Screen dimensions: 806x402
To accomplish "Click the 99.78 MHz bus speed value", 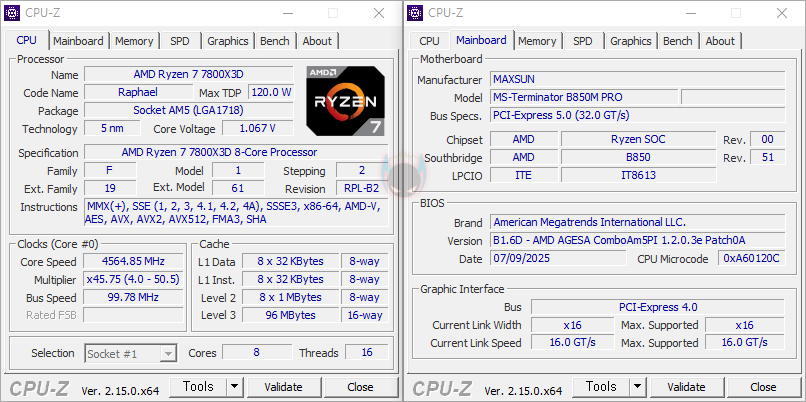I will coord(133,297).
